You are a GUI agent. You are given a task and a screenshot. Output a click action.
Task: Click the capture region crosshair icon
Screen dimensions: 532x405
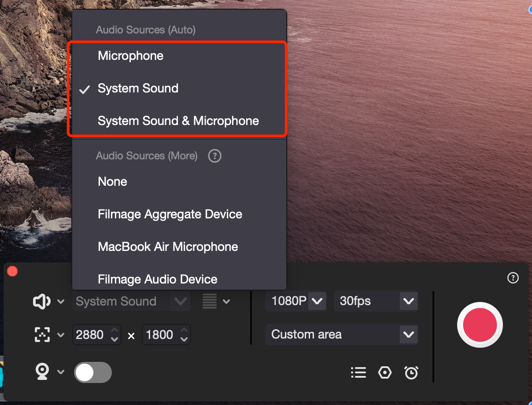point(42,335)
